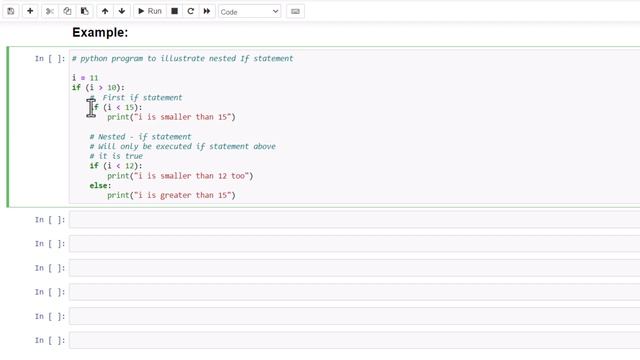Image resolution: width=640 pixels, height=360 pixels.
Task: Click the Nested - if statement comment
Action: [140, 137]
